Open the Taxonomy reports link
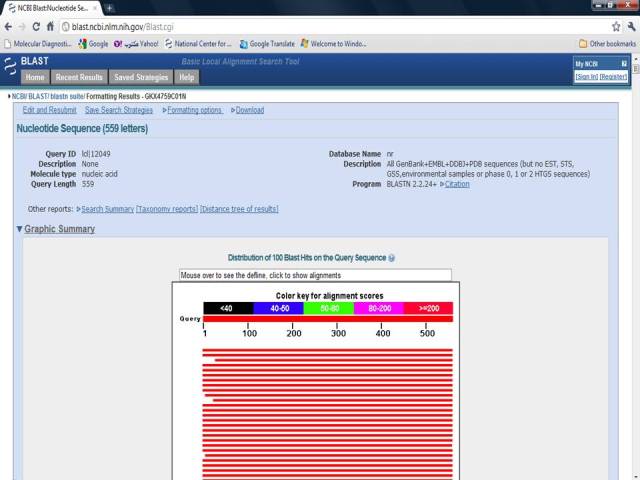The height and width of the screenshot is (480, 640). [167, 209]
